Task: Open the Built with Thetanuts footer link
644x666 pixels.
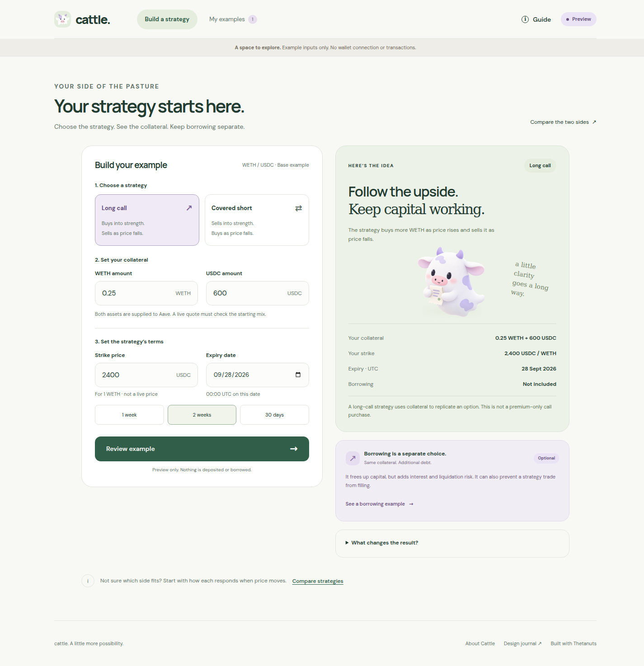Action: click(573, 643)
